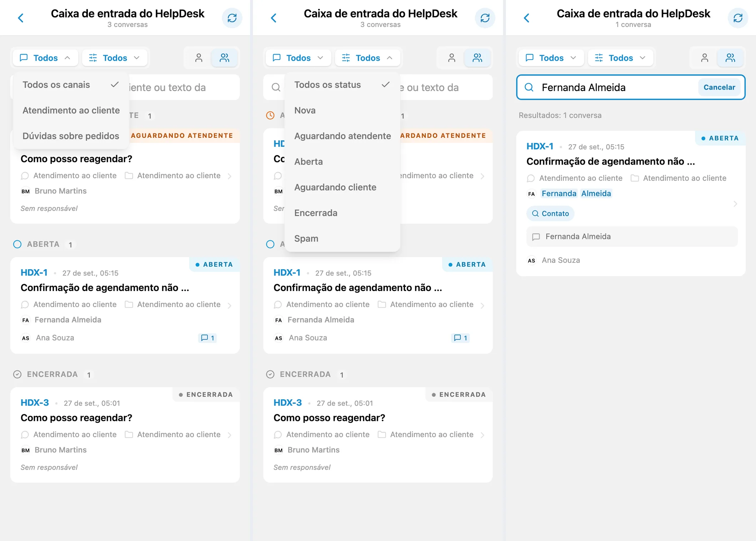Filter by Aguardando cliente status

click(342, 187)
